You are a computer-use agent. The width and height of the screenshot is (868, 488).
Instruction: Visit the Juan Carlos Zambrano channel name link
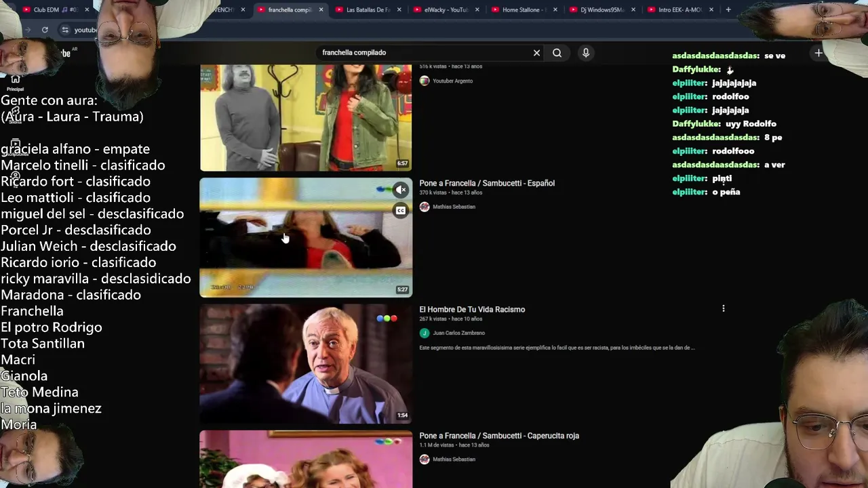click(458, 333)
